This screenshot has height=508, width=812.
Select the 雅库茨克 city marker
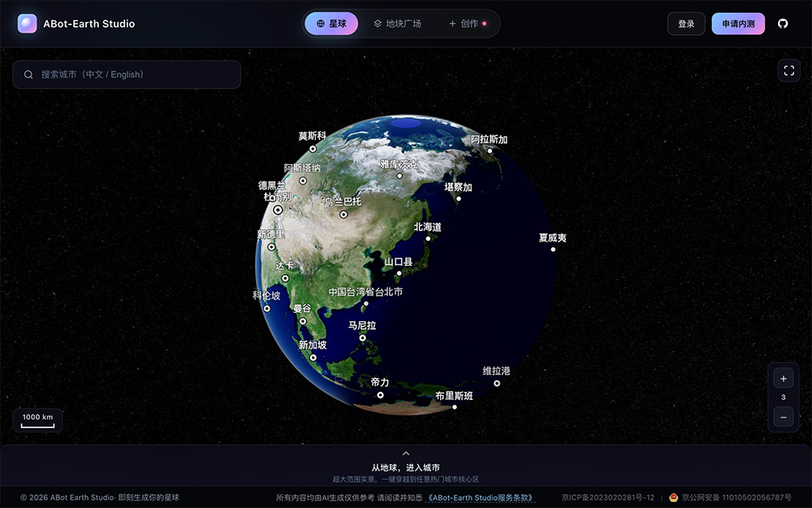(400, 176)
